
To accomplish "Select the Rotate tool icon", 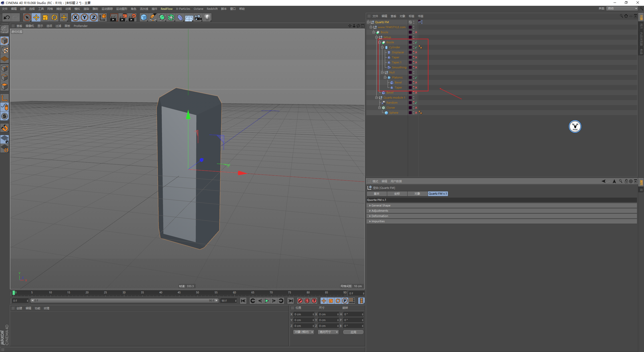I will (54, 17).
